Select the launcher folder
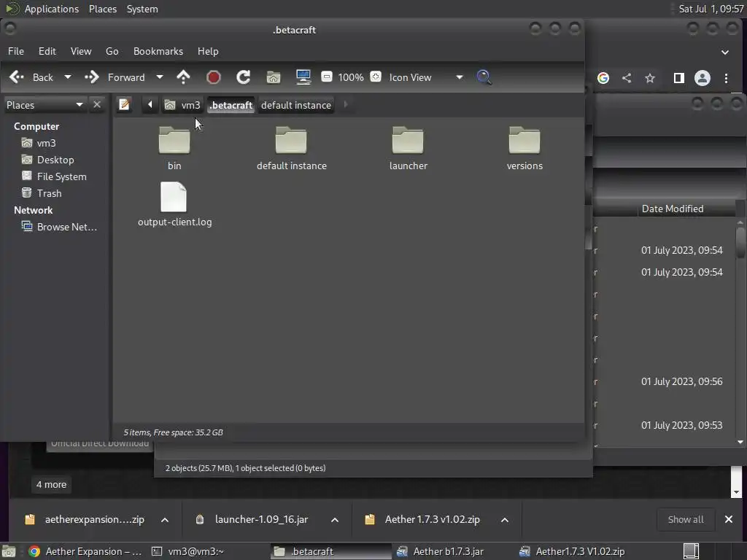 (408, 148)
